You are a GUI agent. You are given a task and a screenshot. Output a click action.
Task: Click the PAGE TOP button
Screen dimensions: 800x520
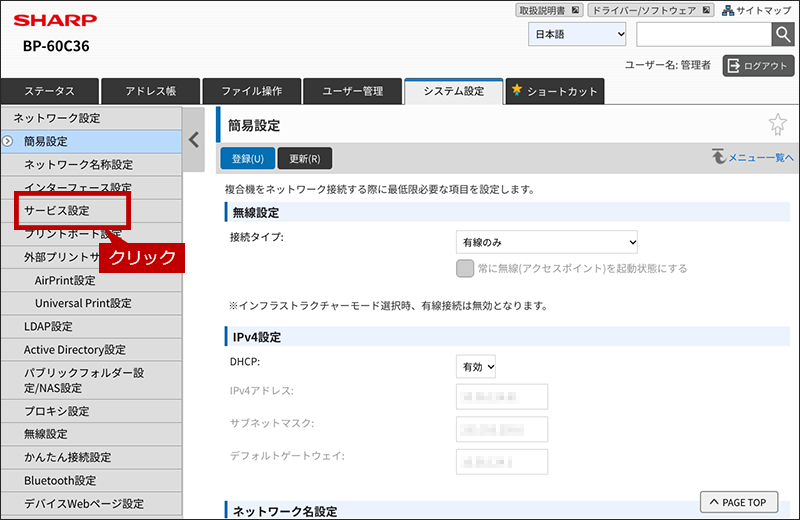739,502
